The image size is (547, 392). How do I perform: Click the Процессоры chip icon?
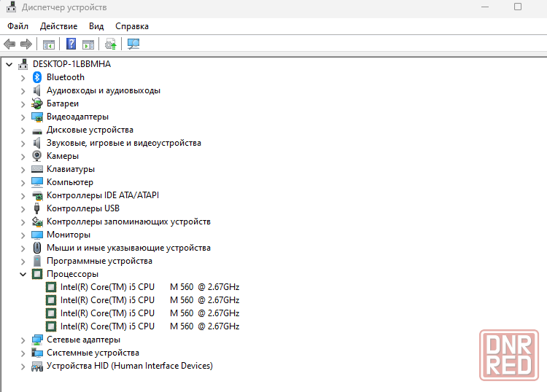pyautogui.click(x=37, y=274)
